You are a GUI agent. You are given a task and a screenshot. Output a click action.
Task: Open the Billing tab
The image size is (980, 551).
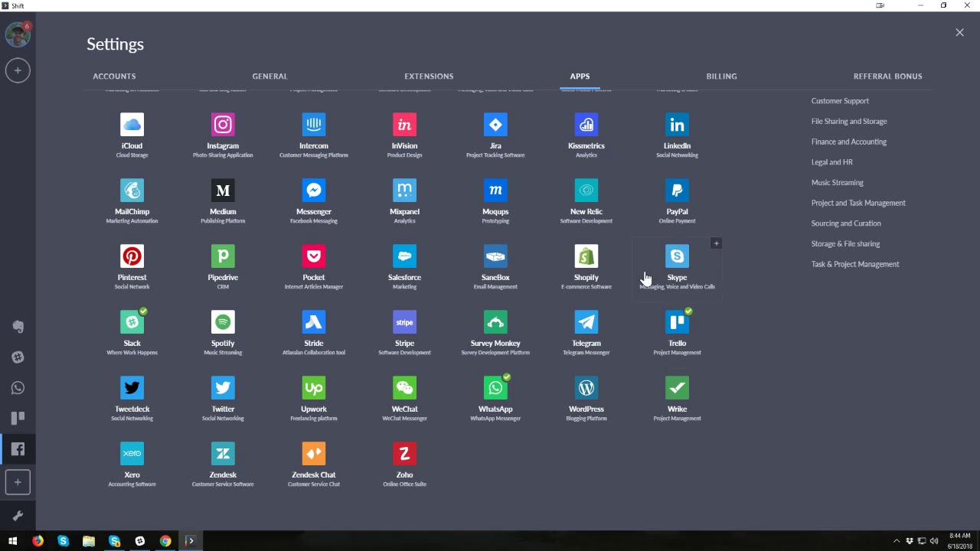721,76
